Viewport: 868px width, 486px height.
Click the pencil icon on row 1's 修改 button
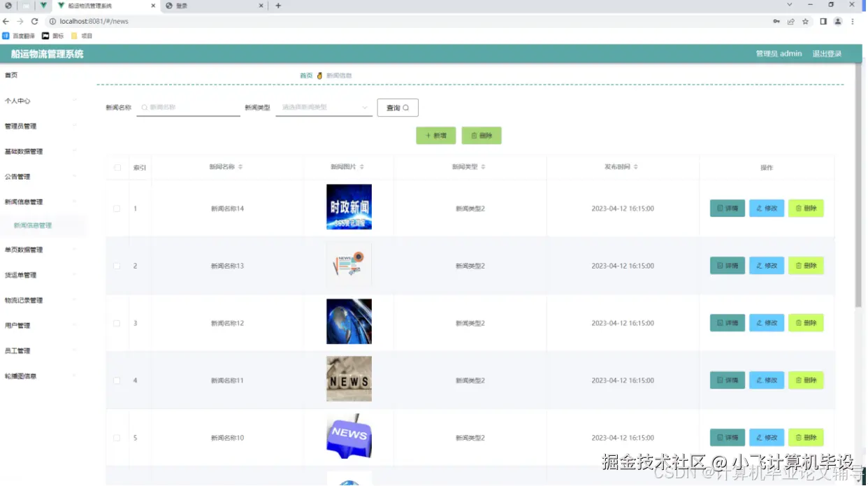759,208
